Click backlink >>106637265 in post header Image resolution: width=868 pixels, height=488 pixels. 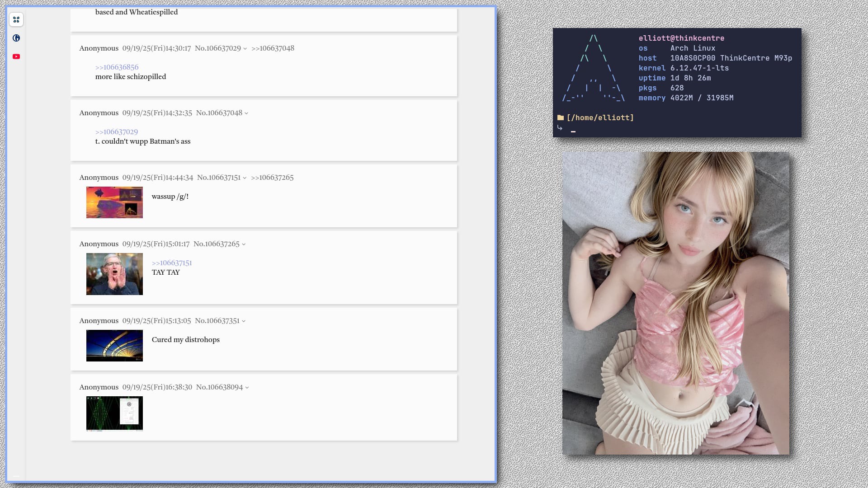tap(272, 177)
